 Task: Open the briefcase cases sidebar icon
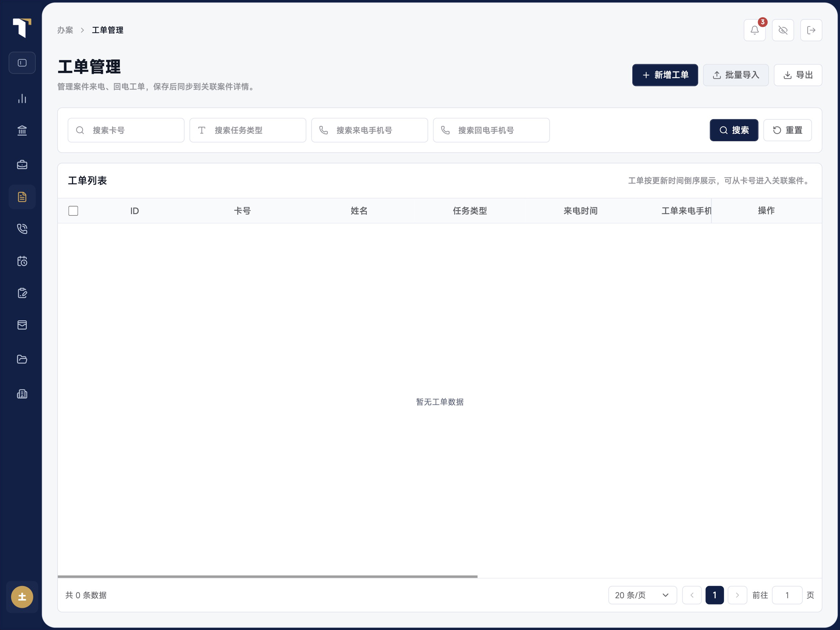[x=22, y=164]
